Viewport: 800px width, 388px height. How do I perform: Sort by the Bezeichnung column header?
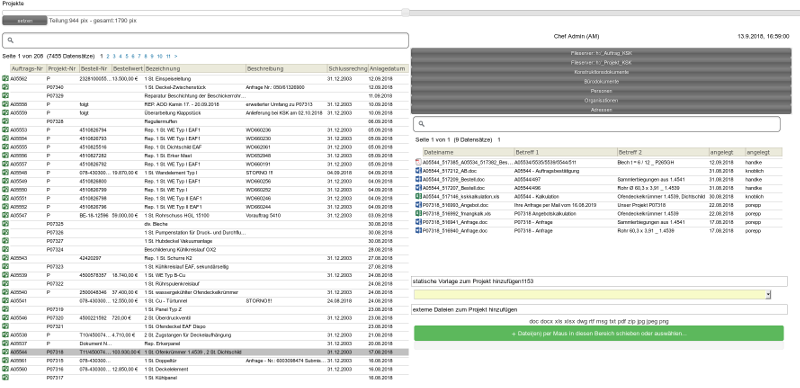[x=194, y=68]
